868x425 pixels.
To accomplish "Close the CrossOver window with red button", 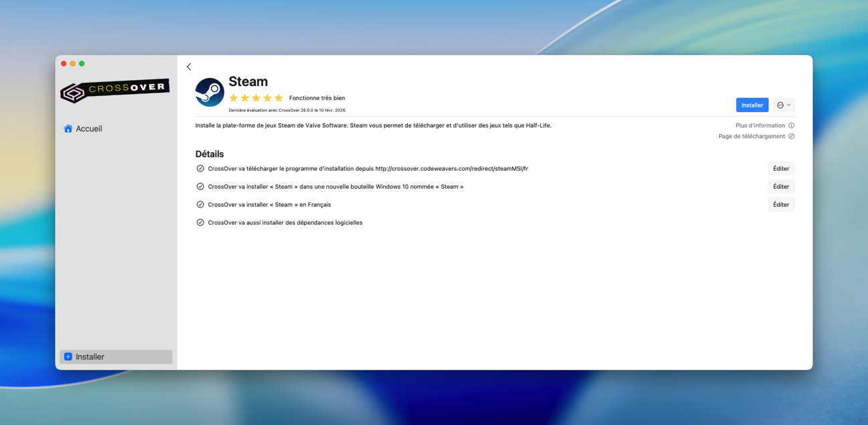I will tap(64, 63).
